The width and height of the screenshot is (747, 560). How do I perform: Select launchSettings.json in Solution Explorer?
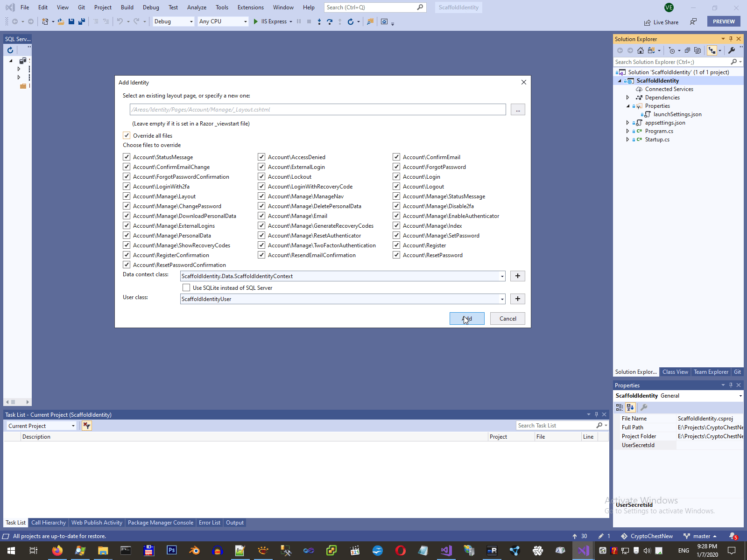677,114
